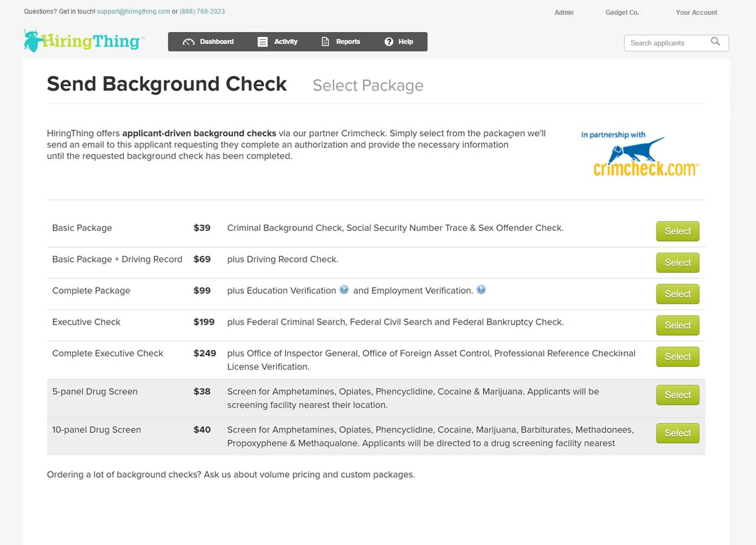
Task: Click the $199 price
Action: [204, 322]
